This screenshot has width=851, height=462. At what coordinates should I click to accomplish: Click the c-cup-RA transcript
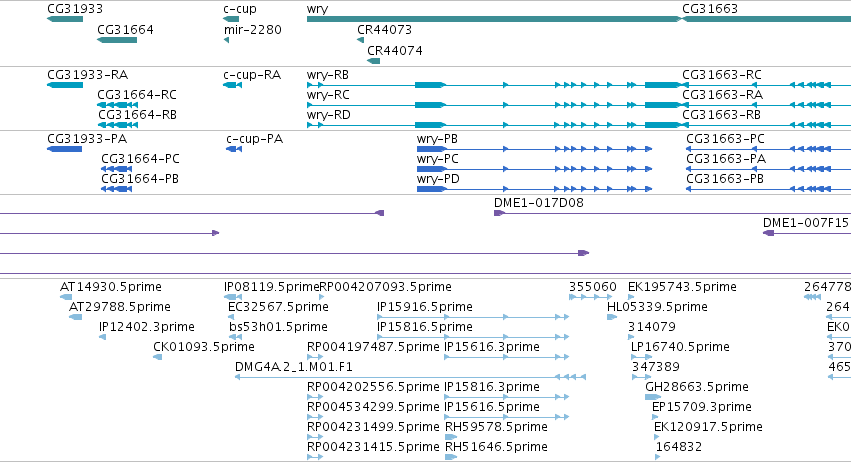[x=232, y=85]
